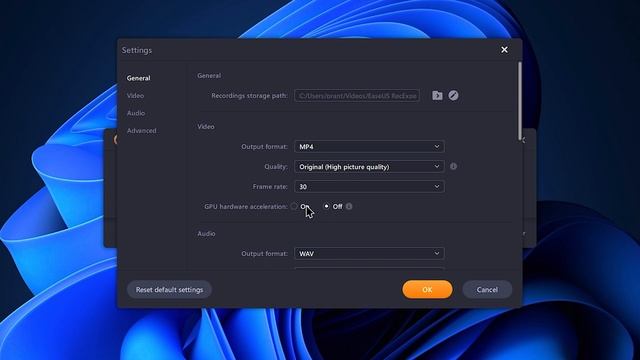Click the GPU hardware acceleration label

(x=246, y=207)
